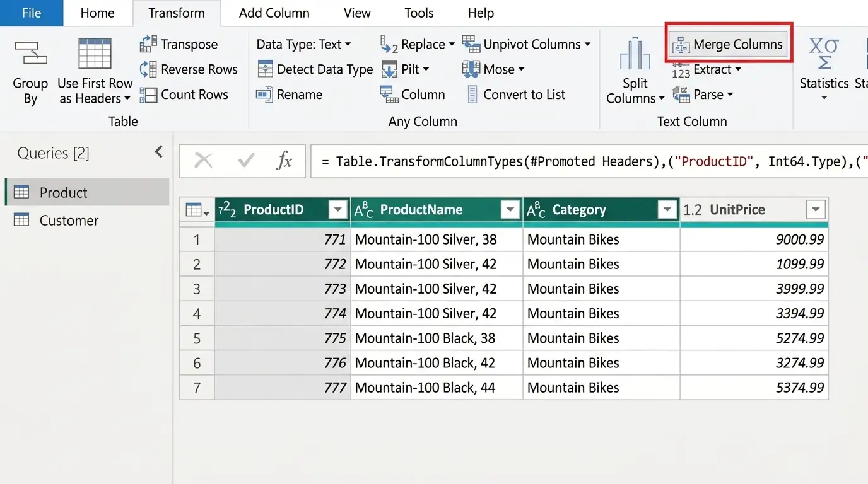
Task: Collapse the Queries pane chevron
Action: (x=159, y=152)
